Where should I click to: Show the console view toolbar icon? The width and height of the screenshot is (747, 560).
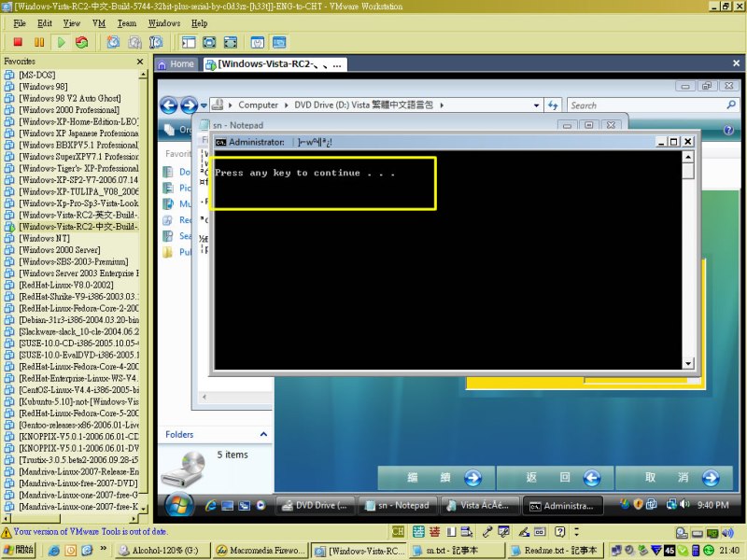tap(279, 42)
